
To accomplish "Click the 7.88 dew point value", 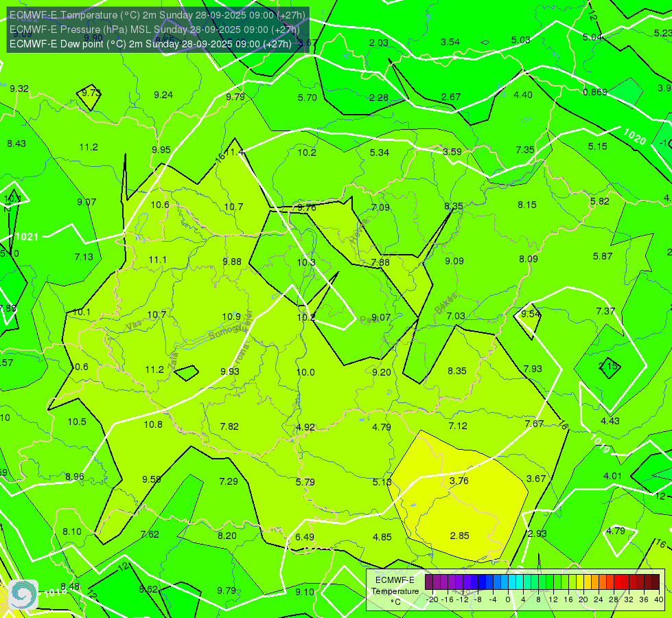I will (x=380, y=262).
